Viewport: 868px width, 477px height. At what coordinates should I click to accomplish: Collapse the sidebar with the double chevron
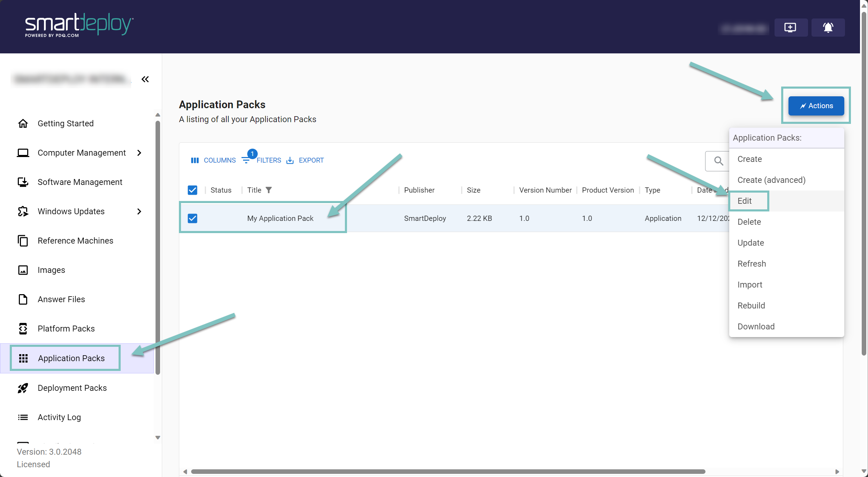(145, 79)
